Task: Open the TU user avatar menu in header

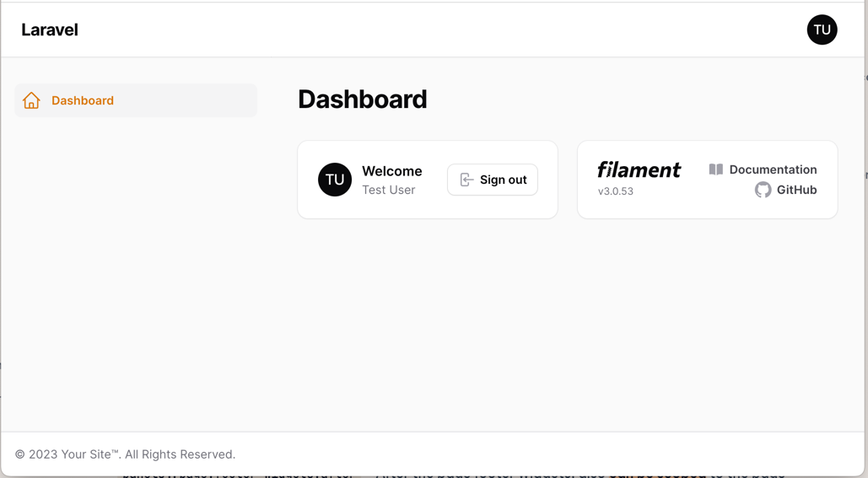Action: tap(822, 30)
